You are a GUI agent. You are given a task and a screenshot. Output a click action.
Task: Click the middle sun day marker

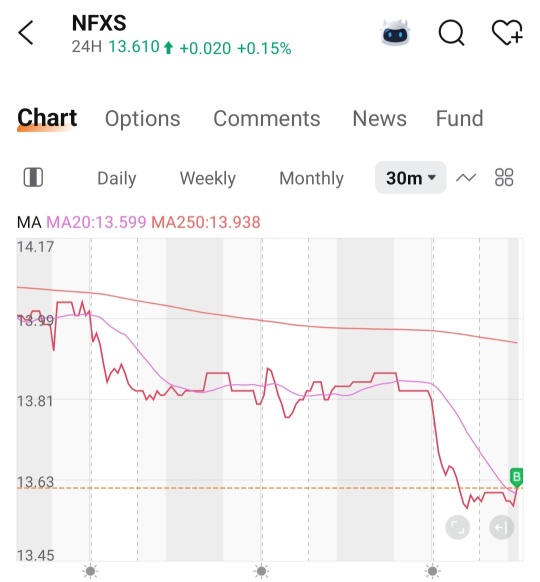click(261, 571)
